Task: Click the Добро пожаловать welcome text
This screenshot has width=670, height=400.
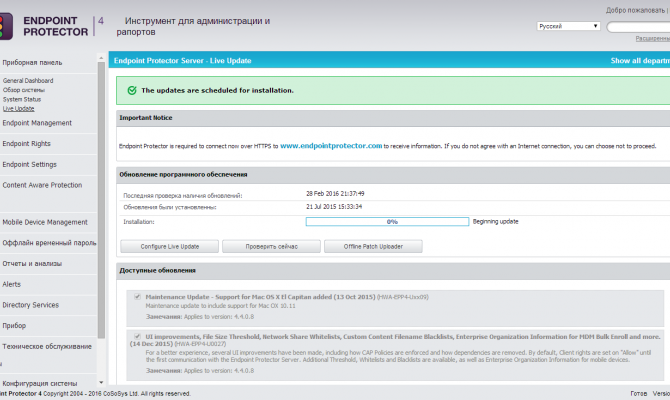Action: [x=635, y=10]
